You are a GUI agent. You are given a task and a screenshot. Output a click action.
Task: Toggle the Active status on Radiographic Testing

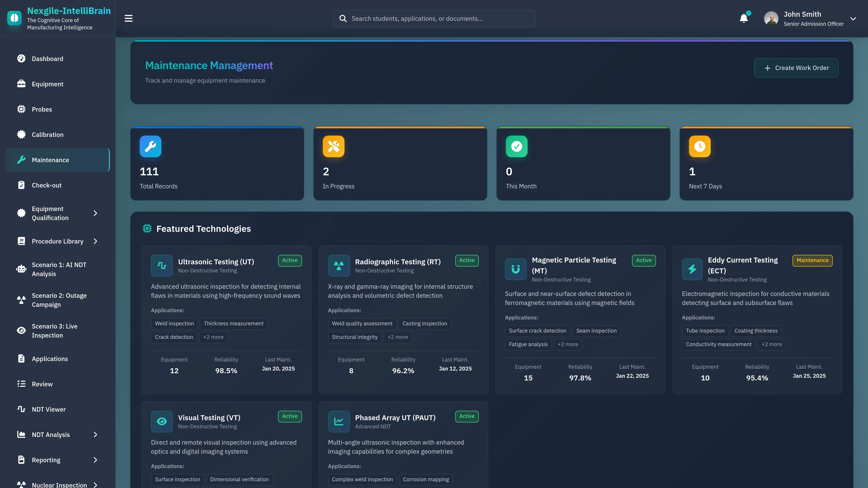coord(467,260)
